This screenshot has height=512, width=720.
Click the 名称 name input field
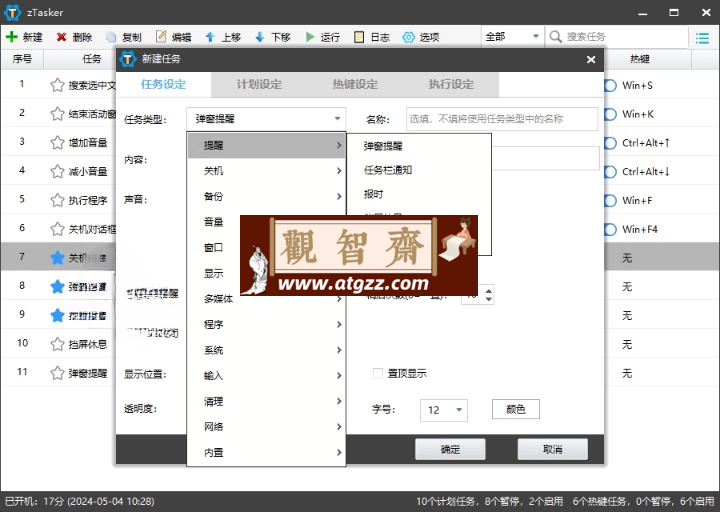coord(502,119)
